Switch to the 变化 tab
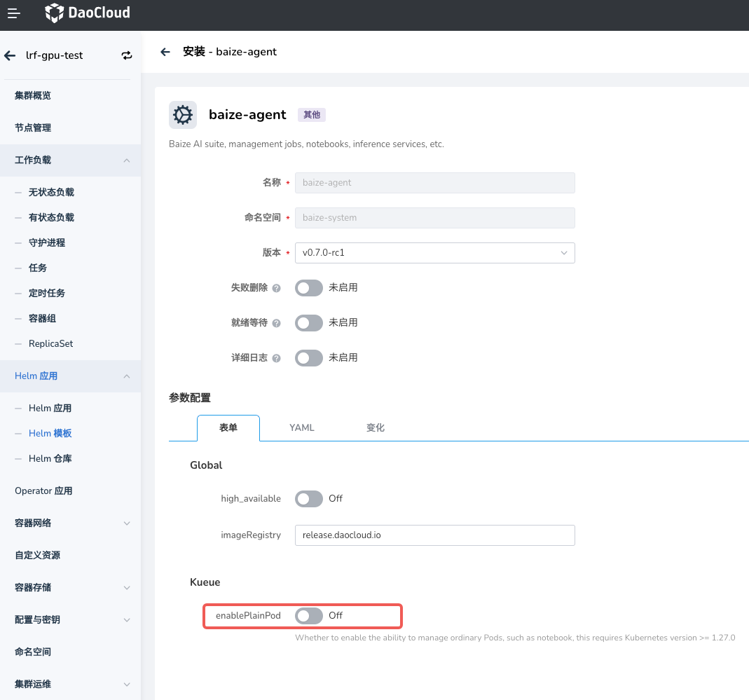Screen dimensions: 749x700 pyautogui.click(x=375, y=428)
